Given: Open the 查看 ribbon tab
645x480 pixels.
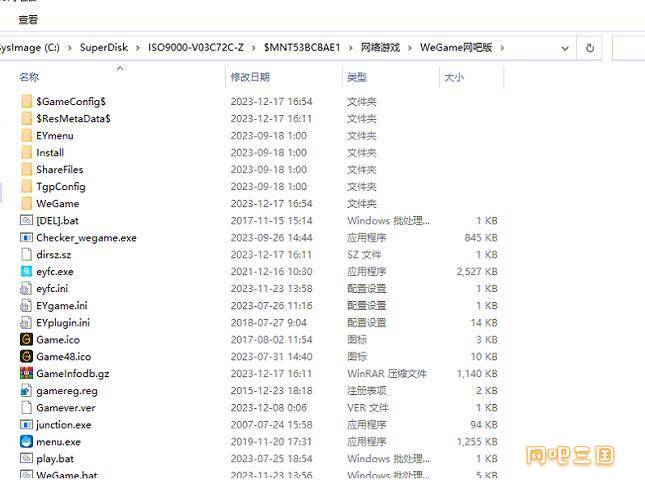Looking at the screenshot, I should click(28, 19).
